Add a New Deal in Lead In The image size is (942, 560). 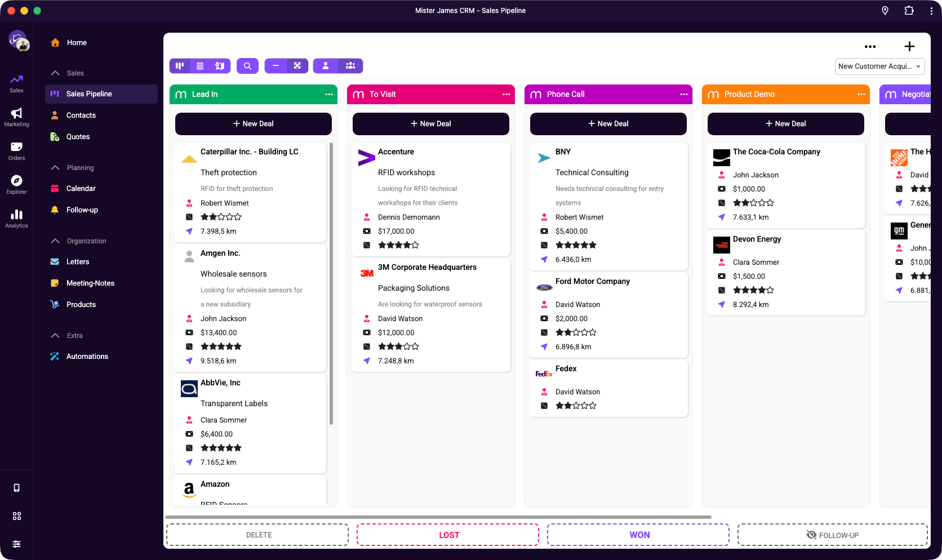[x=254, y=124]
